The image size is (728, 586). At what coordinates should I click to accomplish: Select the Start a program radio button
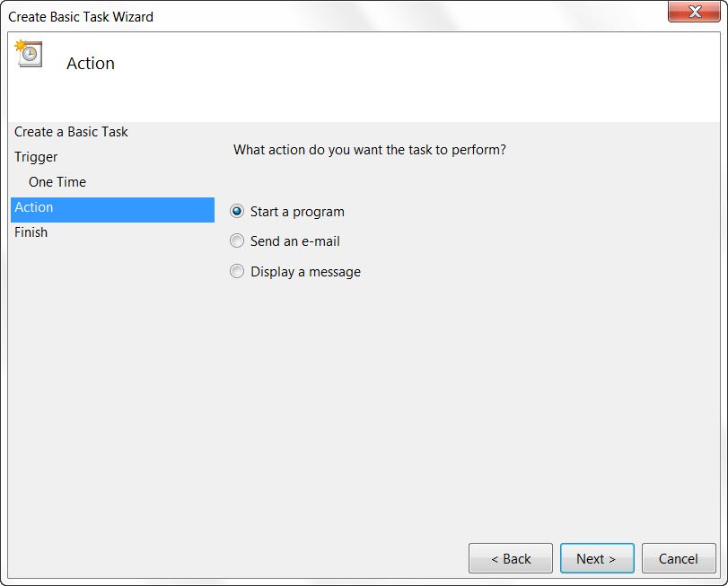click(x=237, y=212)
